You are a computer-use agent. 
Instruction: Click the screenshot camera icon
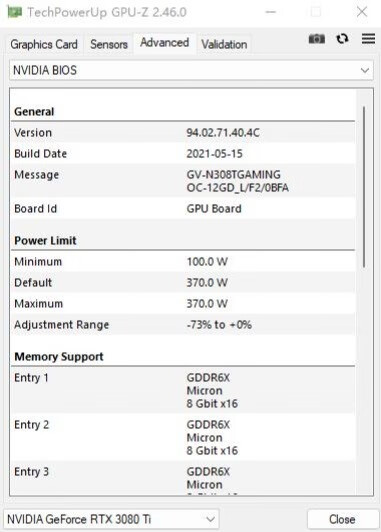(x=316, y=39)
